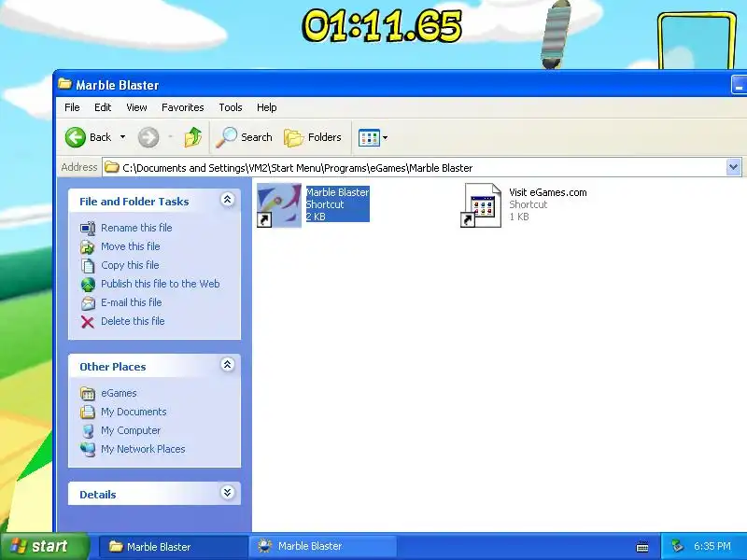Minimize the Marble Blaster folder window
This screenshot has width=747, height=560.
coord(739,85)
